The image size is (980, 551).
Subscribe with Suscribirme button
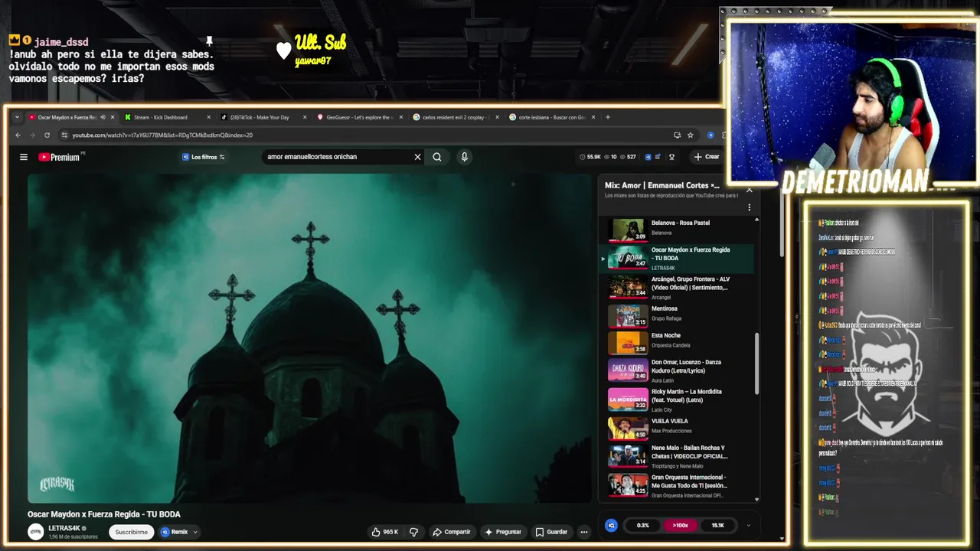click(x=132, y=532)
